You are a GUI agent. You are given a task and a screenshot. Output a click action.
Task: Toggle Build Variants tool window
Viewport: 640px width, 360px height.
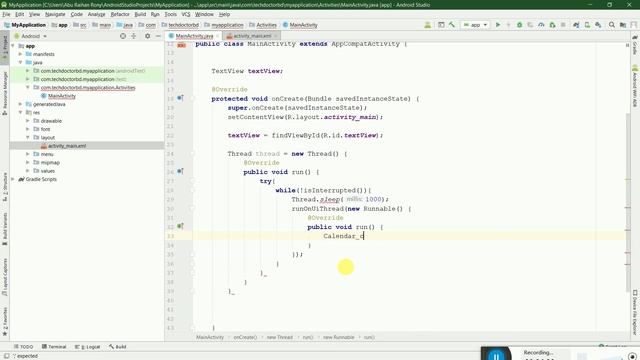[5, 229]
